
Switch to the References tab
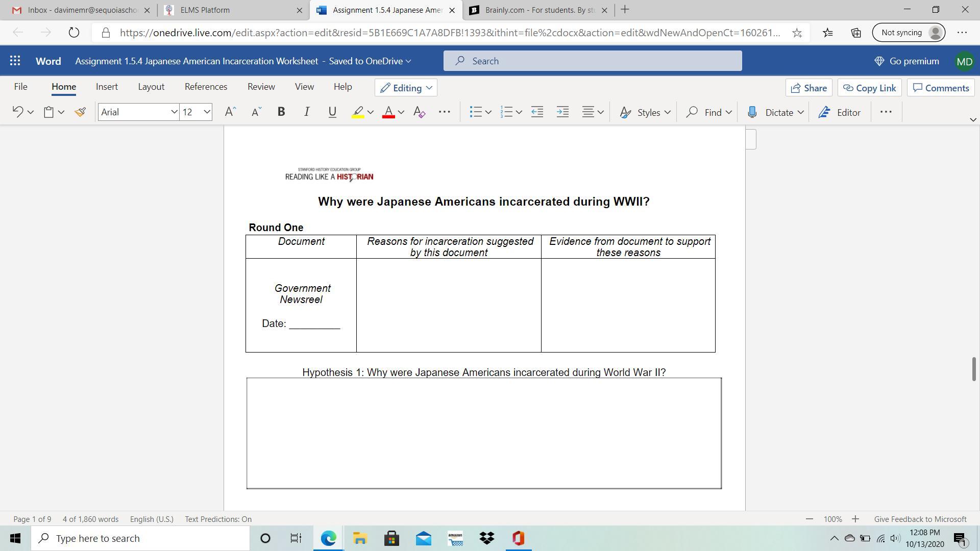coord(206,87)
